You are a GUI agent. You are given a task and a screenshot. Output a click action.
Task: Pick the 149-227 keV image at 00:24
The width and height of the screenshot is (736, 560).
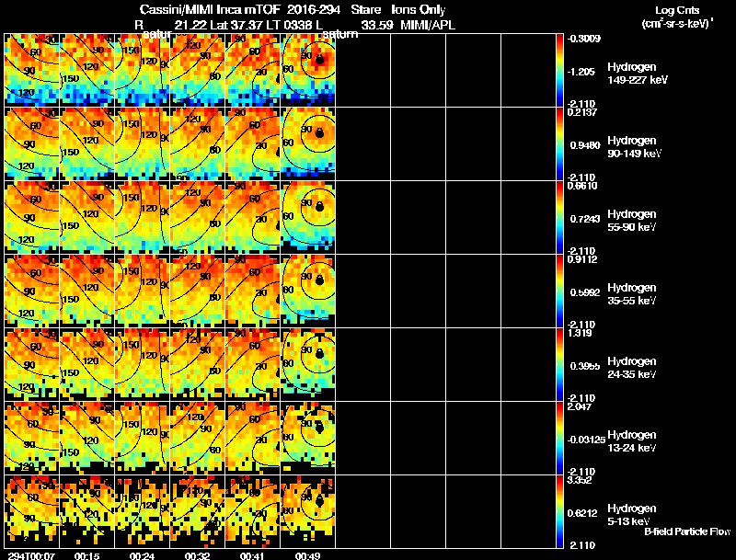click(143, 70)
